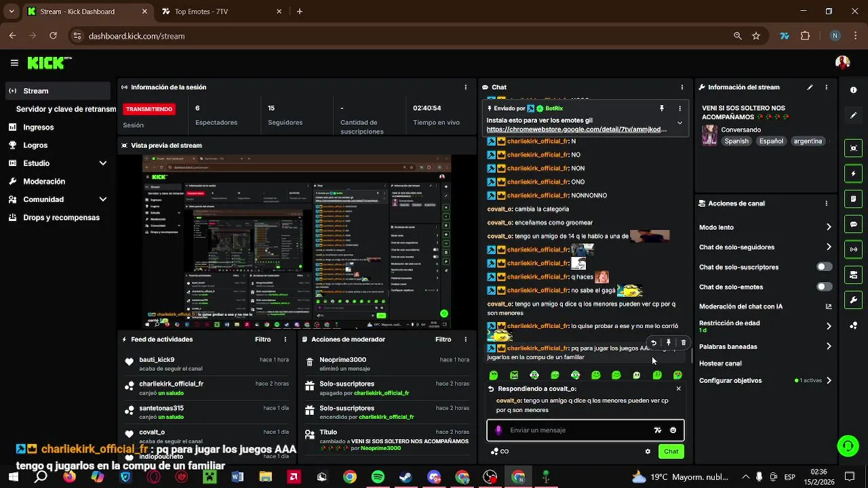Screen dimensions: 868x488
Task: Open Chat de solo-seguidores options
Action: [x=766, y=247]
